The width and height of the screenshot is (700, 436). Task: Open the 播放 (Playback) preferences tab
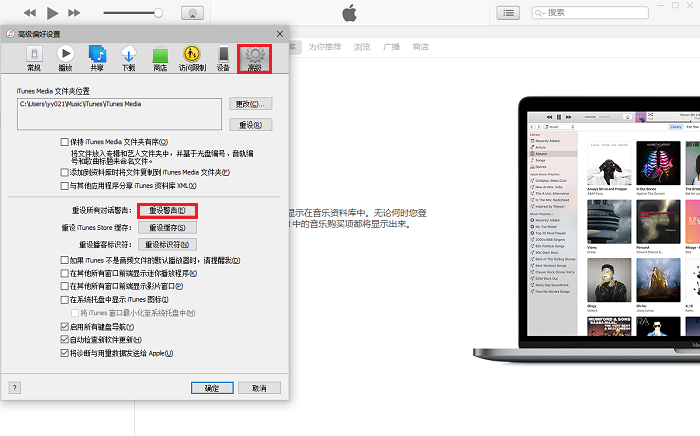[65, 58]
